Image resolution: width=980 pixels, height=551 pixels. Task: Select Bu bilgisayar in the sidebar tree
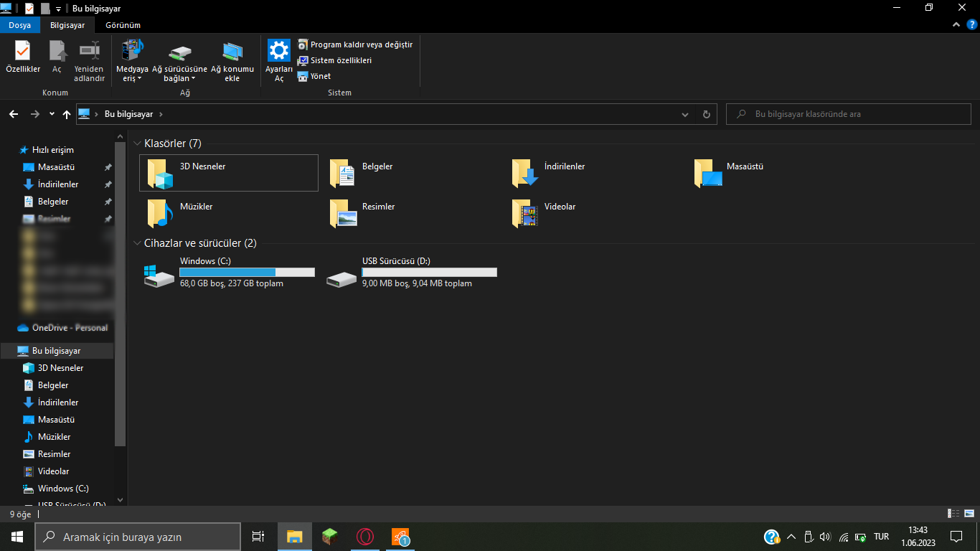(56, 351)
